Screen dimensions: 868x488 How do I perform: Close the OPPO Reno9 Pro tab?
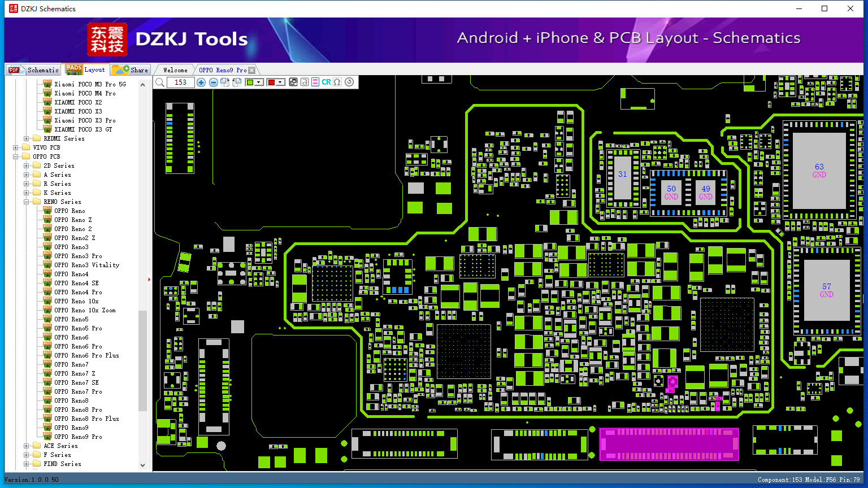pyautogui.click(x=252, y=71)
